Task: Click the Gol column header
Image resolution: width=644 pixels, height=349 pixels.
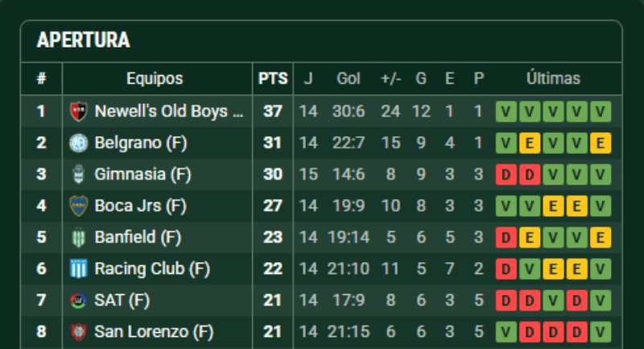Action: pos(349,79)
